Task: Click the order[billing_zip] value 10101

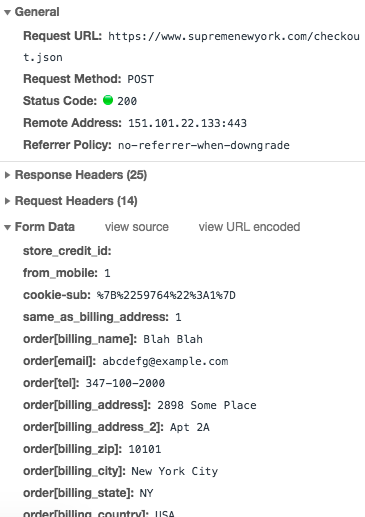Action: point(145,449)
